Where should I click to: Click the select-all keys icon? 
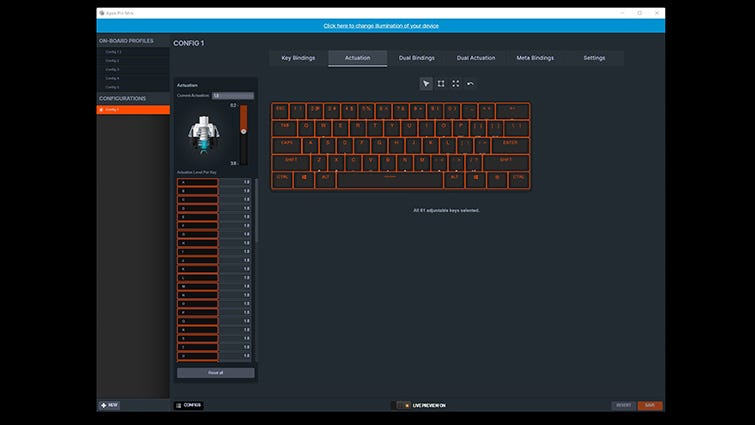tap(456, 84)
